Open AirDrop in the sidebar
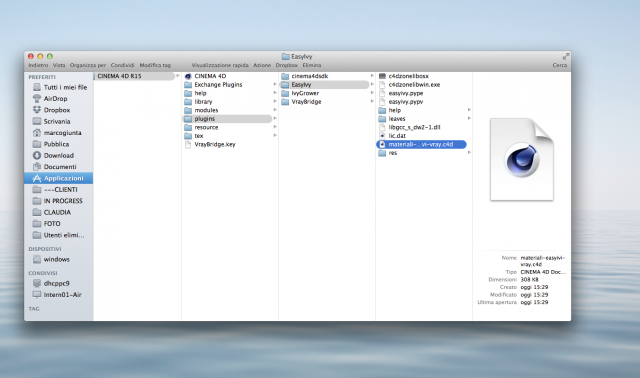Viewport: 640px width, 378px height. (50, 99)
